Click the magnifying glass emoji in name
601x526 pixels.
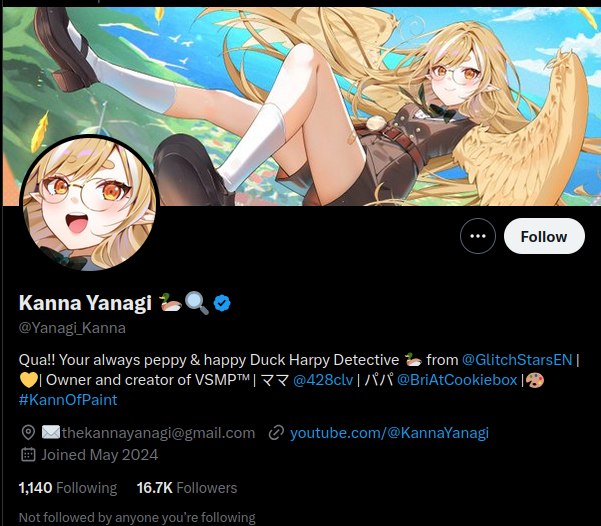click(197, 303)
